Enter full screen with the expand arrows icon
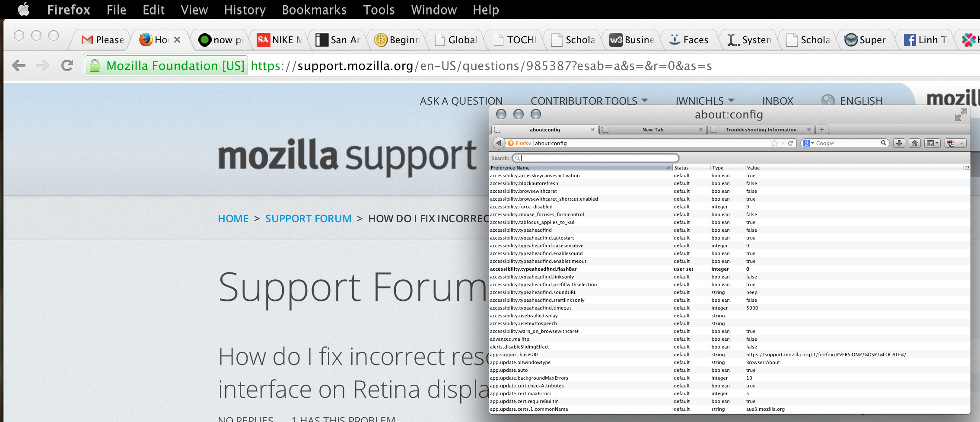The image size is (980, 422). 961,115
